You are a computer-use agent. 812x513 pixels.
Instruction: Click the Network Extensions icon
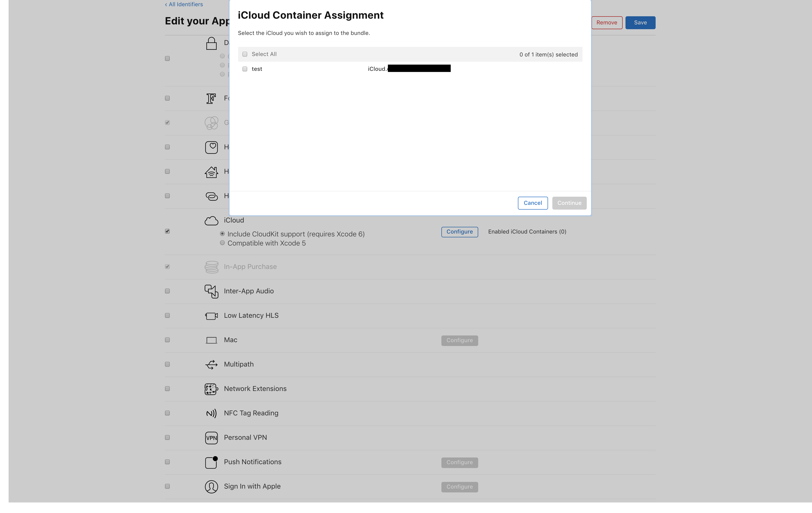(x=211, y=389)
